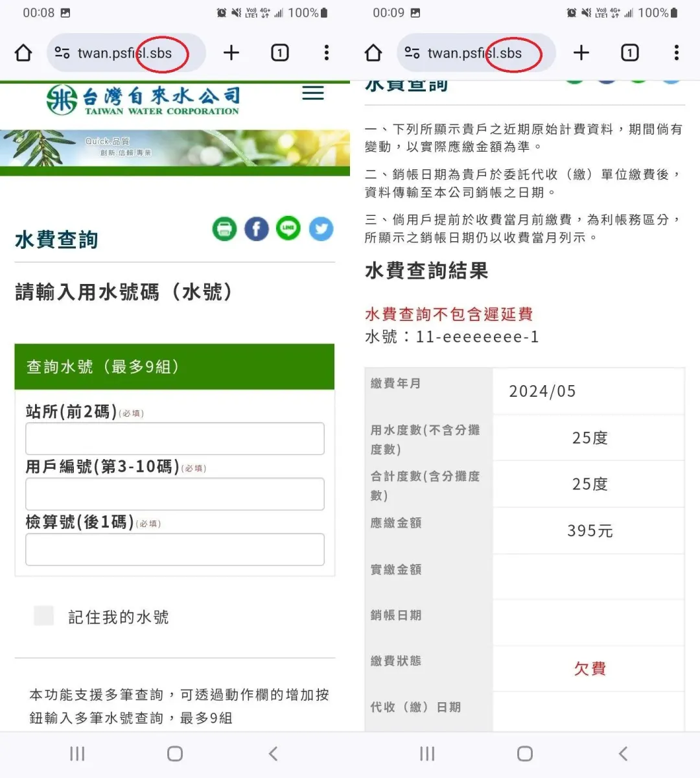Open a new tab on left screen
Viewport: 700px width, 778px height.
pos(231,53)
